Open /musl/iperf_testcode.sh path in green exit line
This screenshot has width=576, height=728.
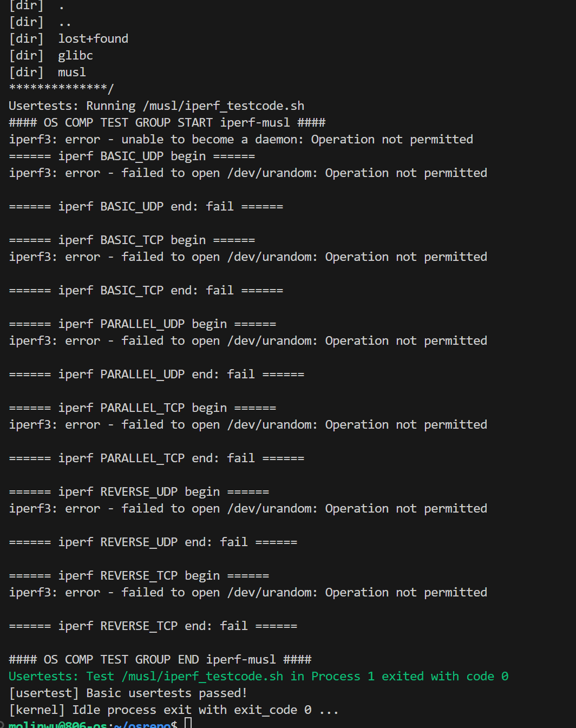(x=202, y=677)
